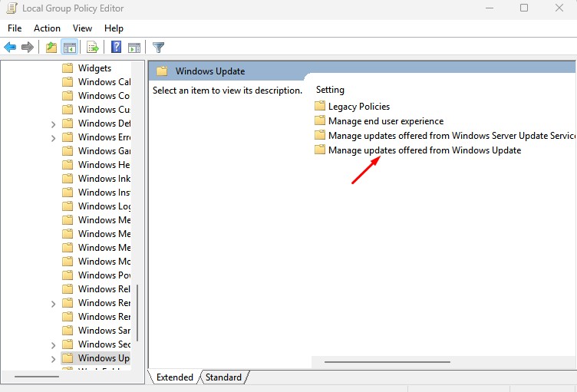Open the Action menu
Image resolution: width=577 pixels, height=392 pixels.
(47, 28)
